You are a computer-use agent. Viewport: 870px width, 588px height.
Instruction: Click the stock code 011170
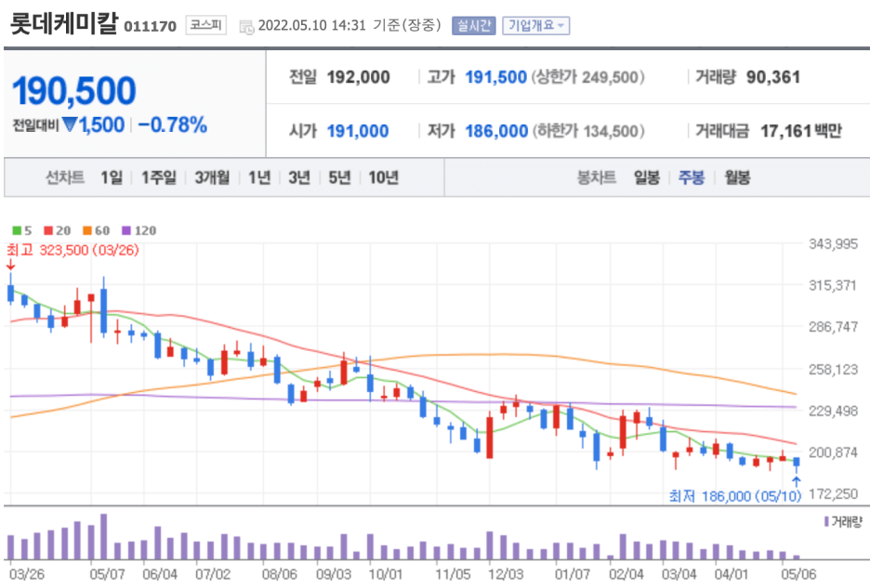click(x=150, y=27)
